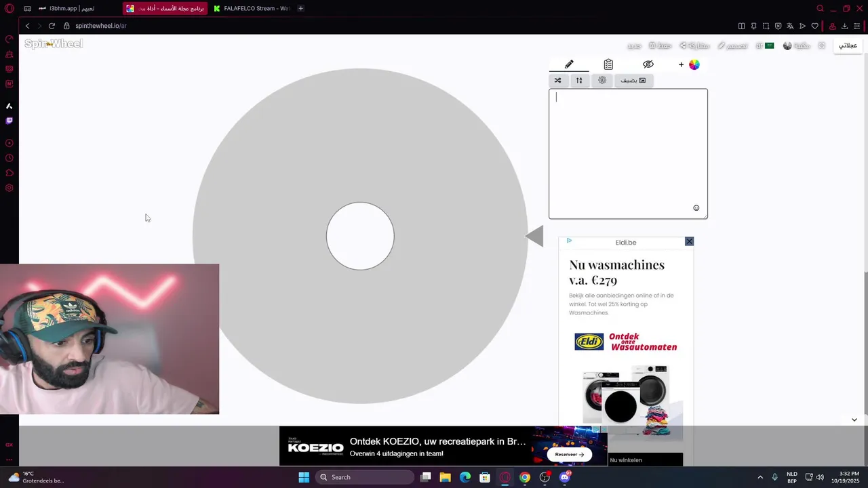Click the white center spin hub

click(x=360, y=236)
